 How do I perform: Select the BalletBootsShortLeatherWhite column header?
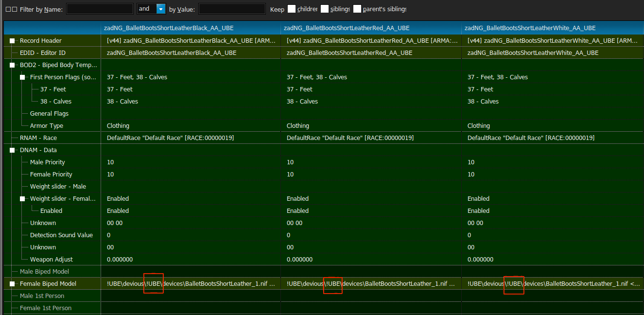553,28
